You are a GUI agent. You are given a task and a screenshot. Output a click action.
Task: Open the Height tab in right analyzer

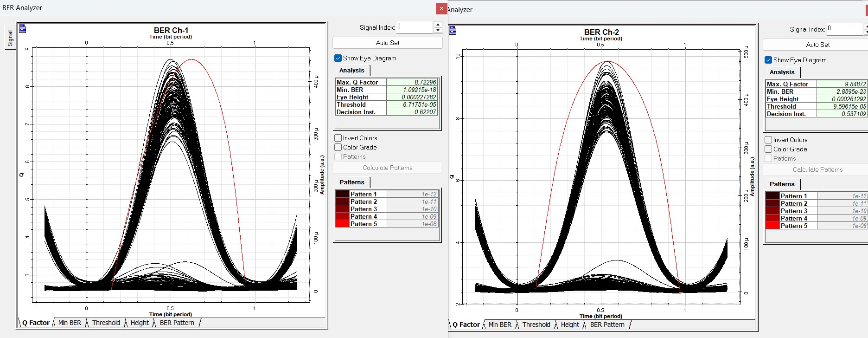pyautogui.click(x=570, y=325)
